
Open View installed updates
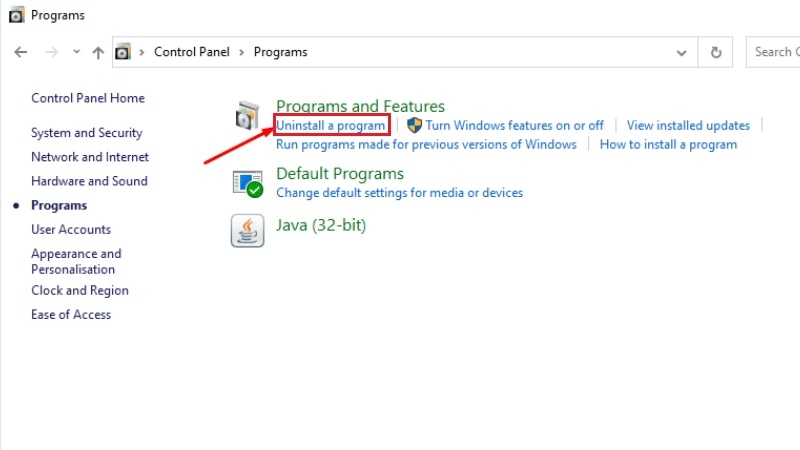click(688, 126)
